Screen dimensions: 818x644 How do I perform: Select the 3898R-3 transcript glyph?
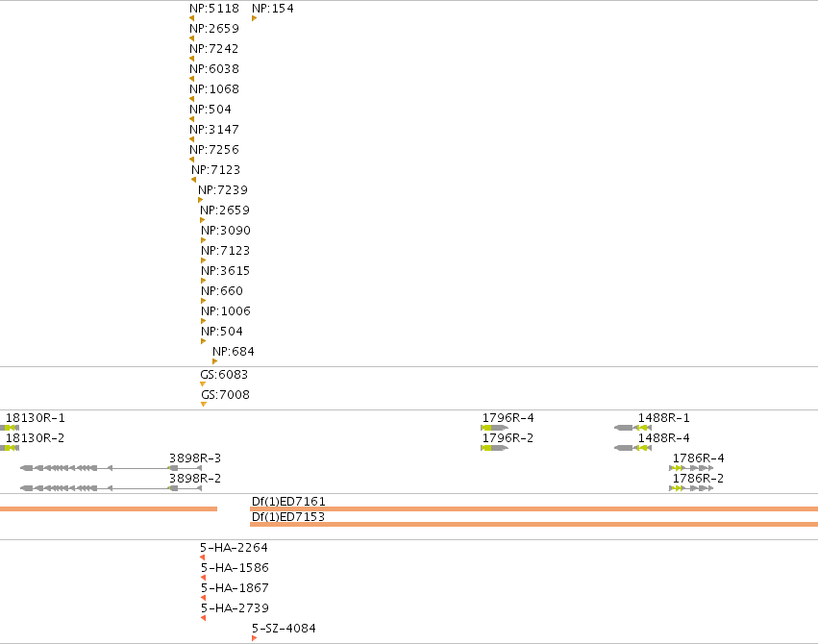coord(112,468)
